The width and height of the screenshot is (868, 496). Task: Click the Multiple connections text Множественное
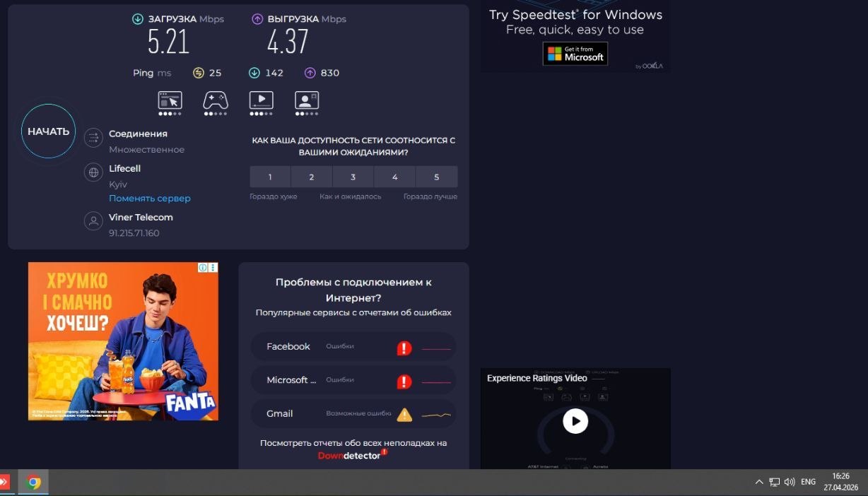click(146, 150)
